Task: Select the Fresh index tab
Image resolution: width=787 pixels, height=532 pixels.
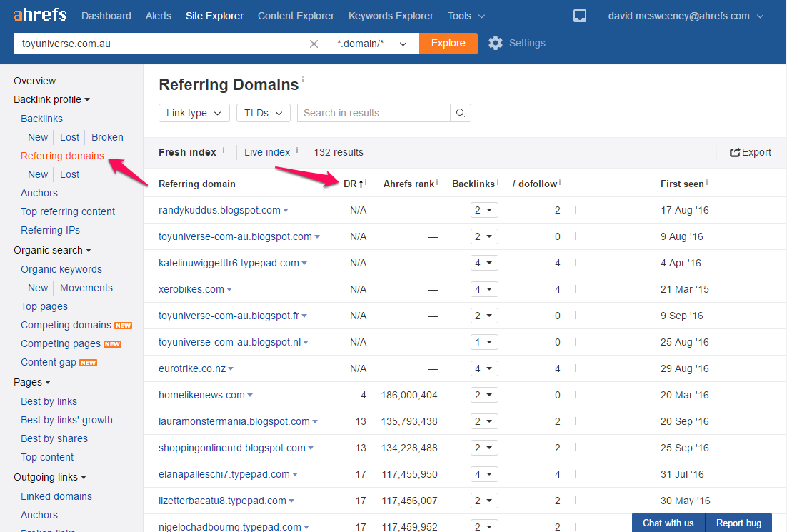Action: coord(187,153)
